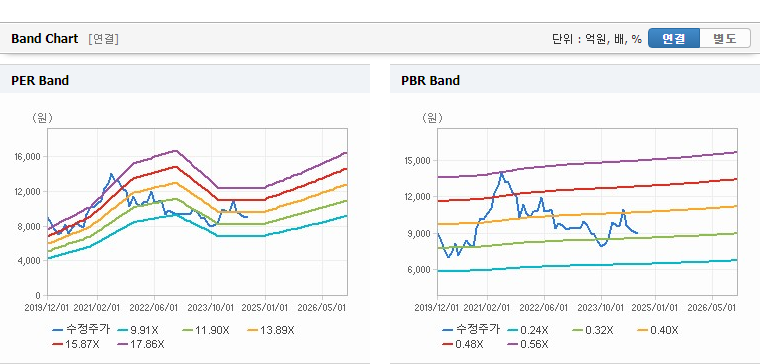Viewport: 760px width, 364px height.
Task: Click 2021/02/01 x-axis label in PER chart
Action: (97, 308)
